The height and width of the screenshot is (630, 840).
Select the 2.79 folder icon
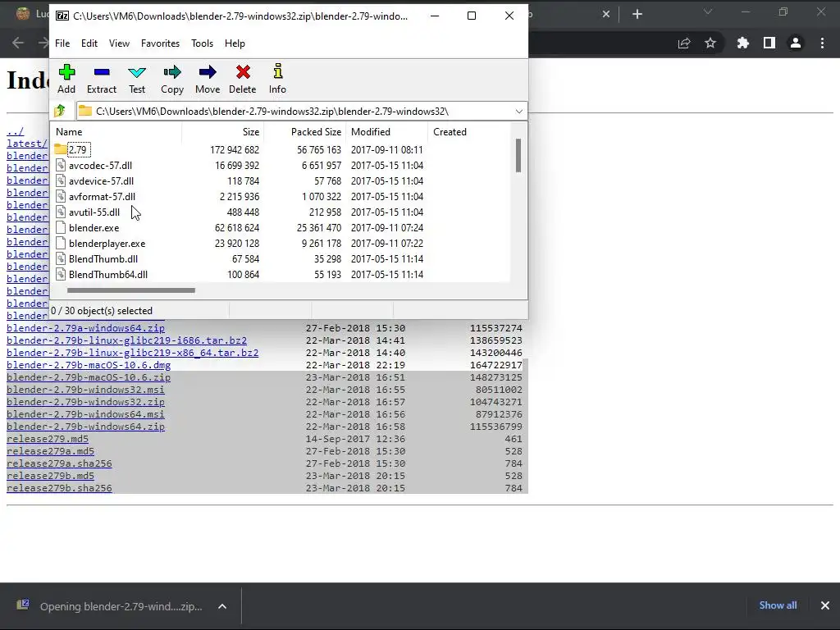[61, 149]
